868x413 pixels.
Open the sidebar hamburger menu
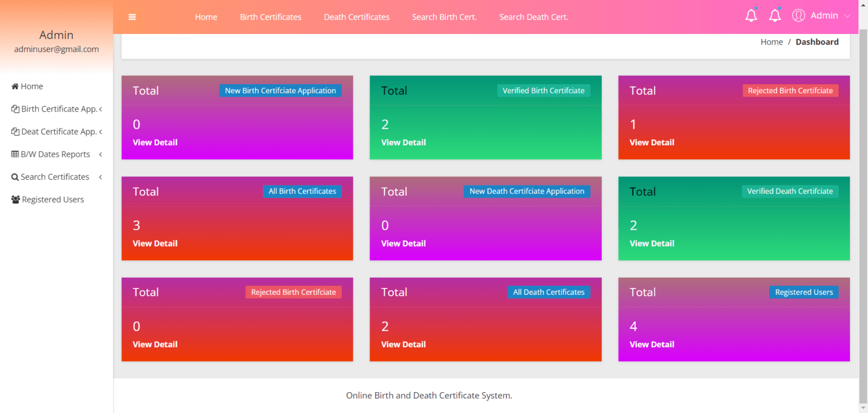pos(132,16)
